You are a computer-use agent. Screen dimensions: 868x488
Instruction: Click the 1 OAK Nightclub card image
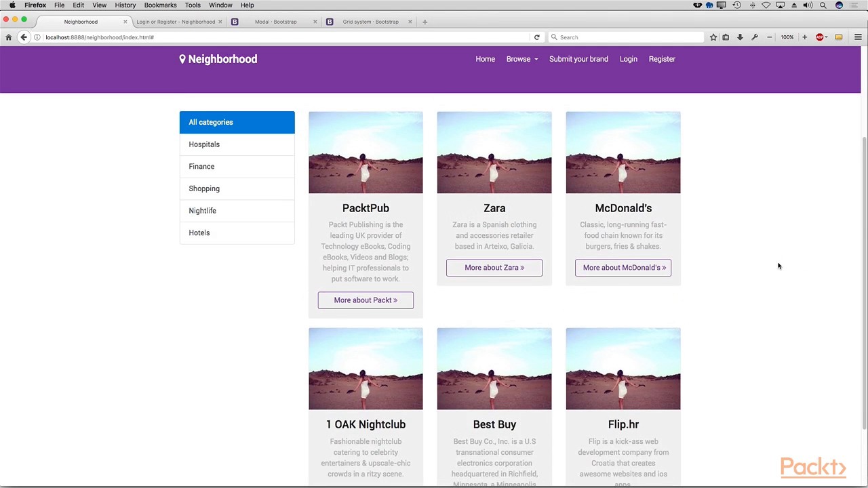(x=366, y=369)
